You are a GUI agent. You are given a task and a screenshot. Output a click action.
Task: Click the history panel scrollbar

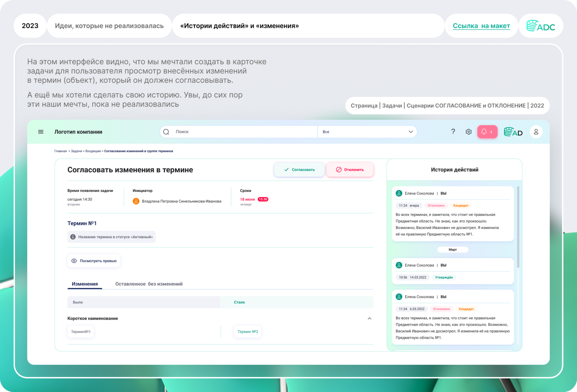tap(518, 227)
